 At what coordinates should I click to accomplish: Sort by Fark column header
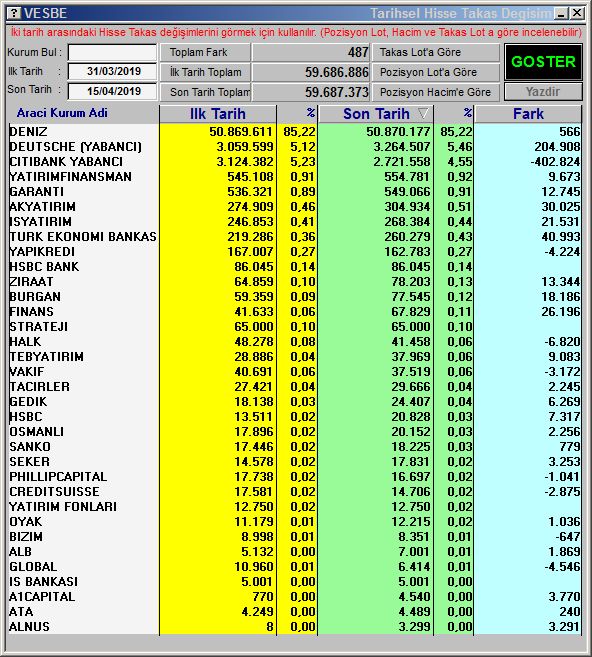(x=528, y=114)
